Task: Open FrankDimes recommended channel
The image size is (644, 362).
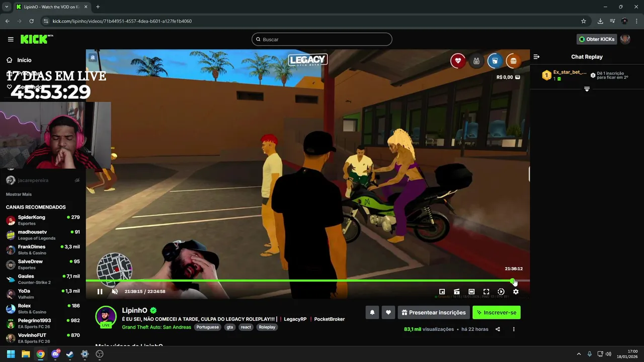Action: point(43,249)
